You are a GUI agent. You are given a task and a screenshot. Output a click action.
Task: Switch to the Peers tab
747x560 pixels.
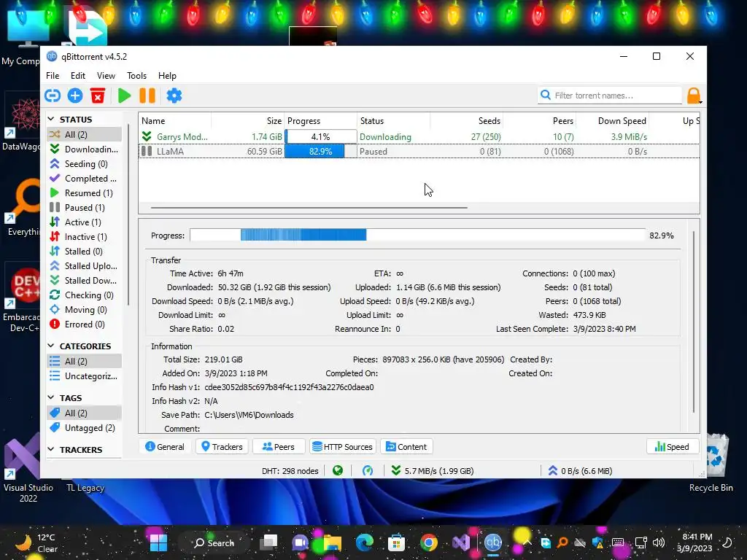point(279,447)
